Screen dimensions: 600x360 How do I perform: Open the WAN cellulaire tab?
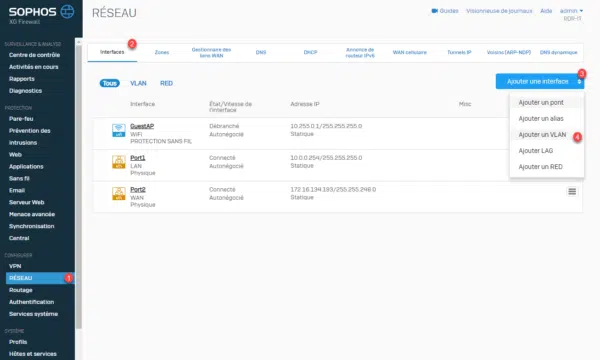(409, 52)
